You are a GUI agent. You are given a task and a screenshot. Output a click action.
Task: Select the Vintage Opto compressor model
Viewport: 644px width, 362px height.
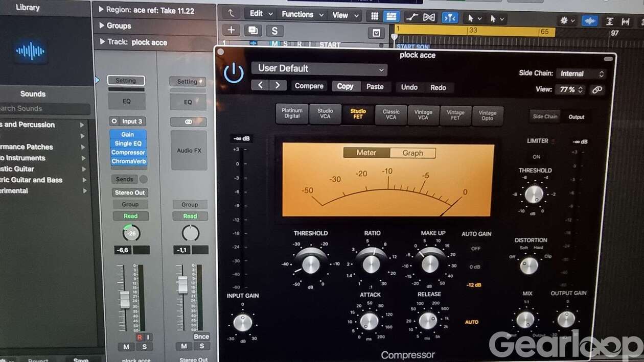(x=487, y=115)
